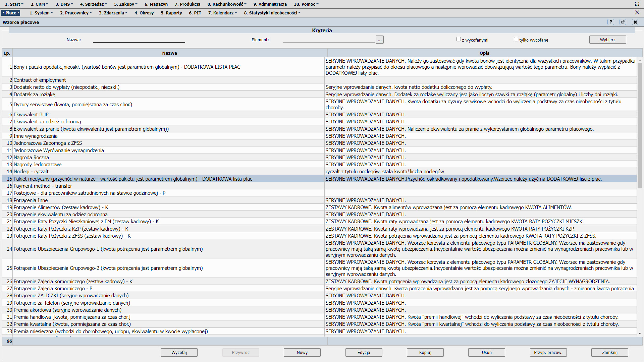Expand the 2. Pracownicy submenu

(x=76, y=13)
